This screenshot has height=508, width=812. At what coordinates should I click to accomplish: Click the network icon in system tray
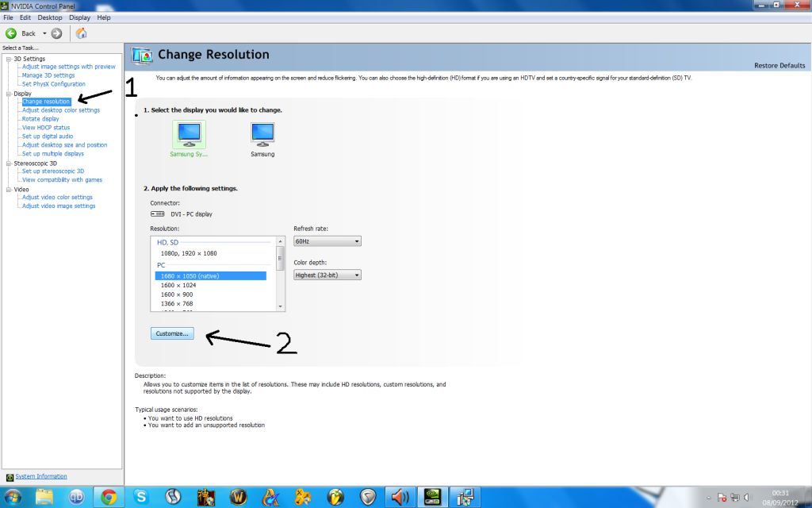point(734,498)
